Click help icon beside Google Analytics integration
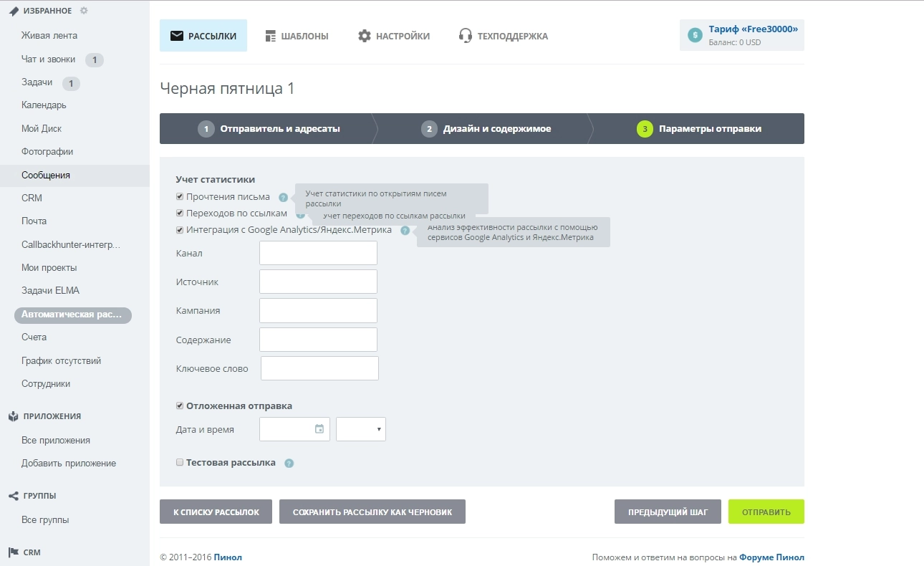Screen dimensions: 924x566 [x=405, y=231]
